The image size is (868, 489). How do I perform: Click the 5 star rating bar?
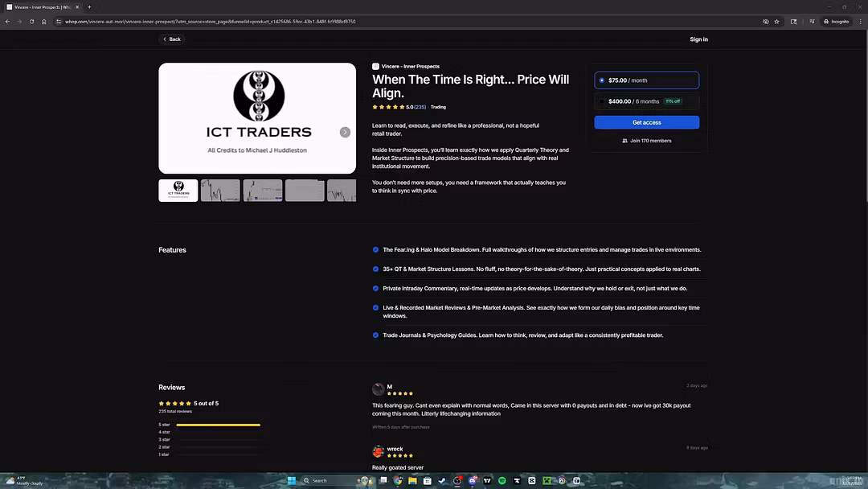tap(218, 425)
